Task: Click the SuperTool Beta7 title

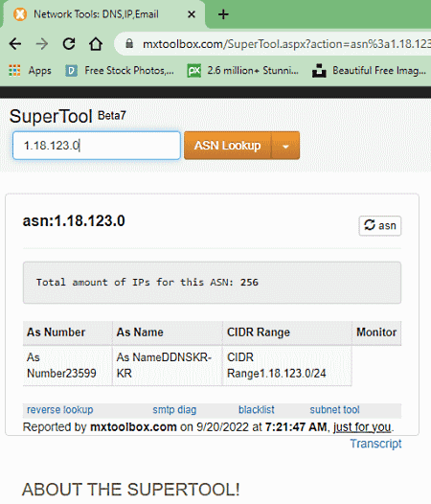Action: pos(67,116)
